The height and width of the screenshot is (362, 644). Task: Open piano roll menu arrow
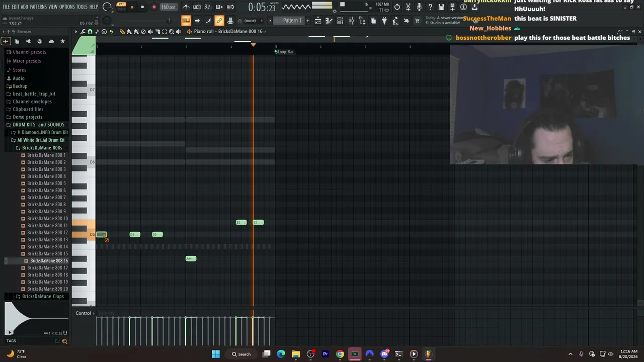tap(76, 32)
